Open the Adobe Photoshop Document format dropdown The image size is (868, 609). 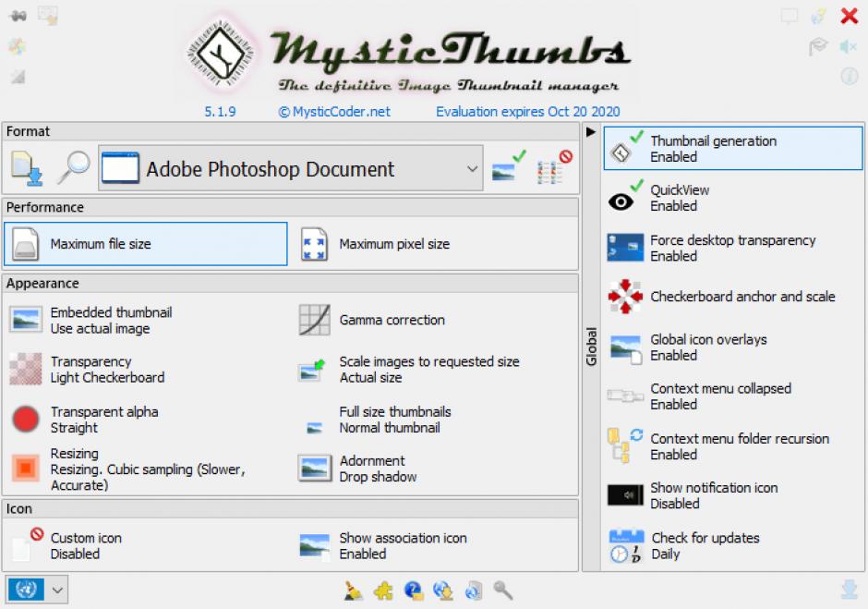point(291,168)
